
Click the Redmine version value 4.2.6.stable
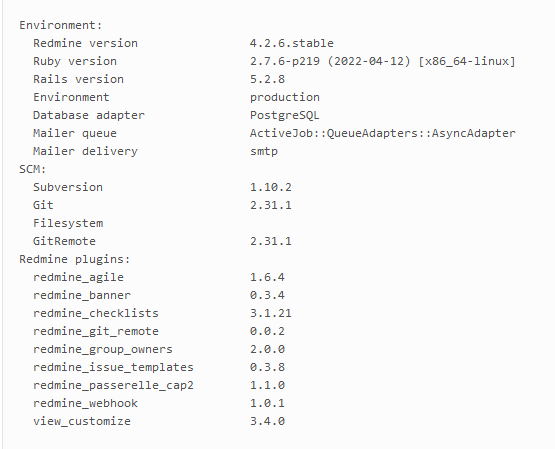(292, 43)
